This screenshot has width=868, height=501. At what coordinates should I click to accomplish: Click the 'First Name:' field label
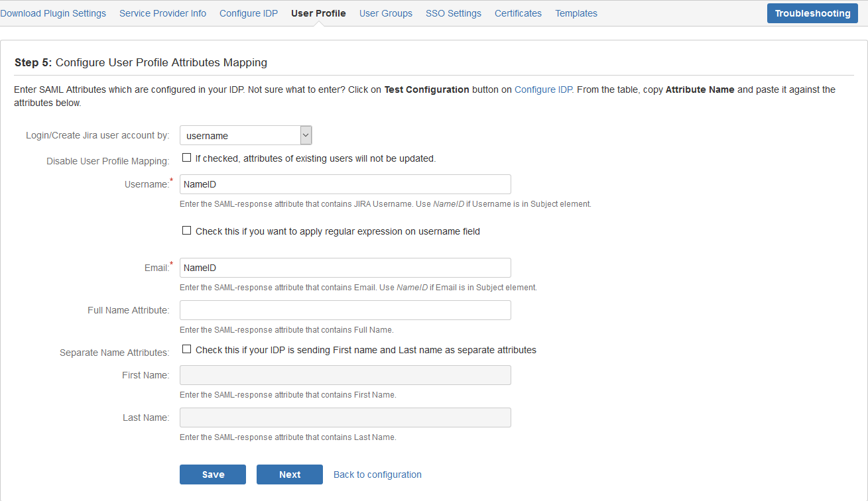[x=146, y=375]
